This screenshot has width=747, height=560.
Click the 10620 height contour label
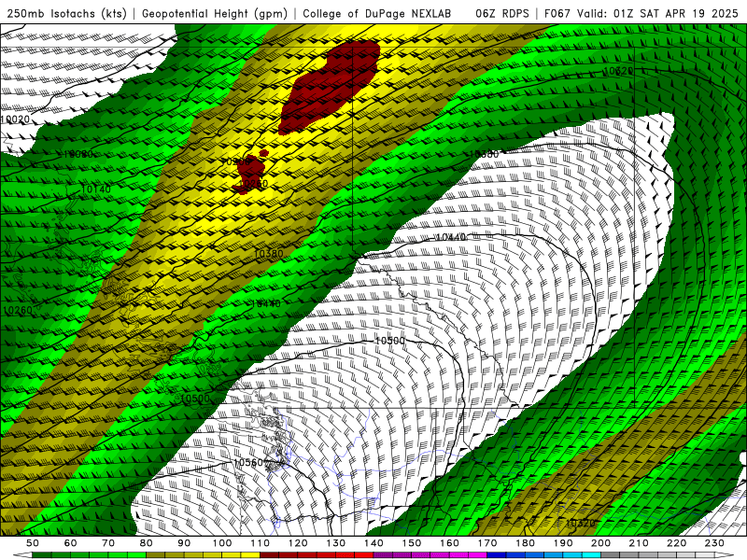point(618,71)
